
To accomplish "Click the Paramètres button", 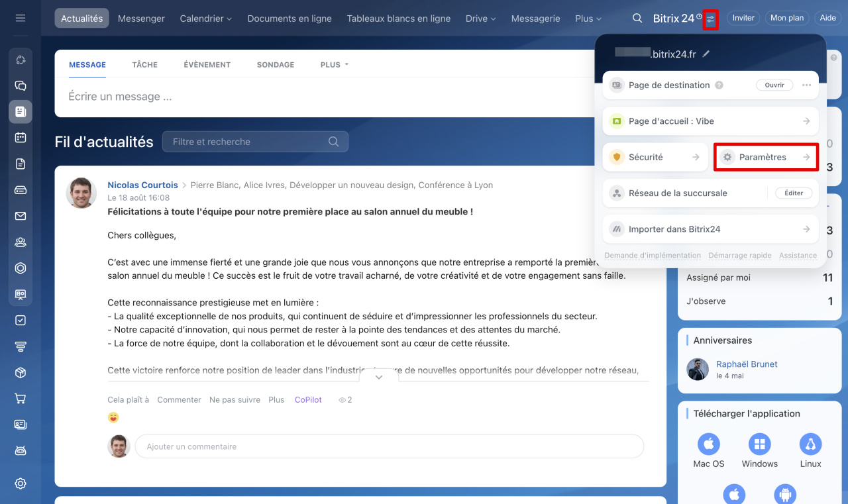I will [x=766, y=157].
